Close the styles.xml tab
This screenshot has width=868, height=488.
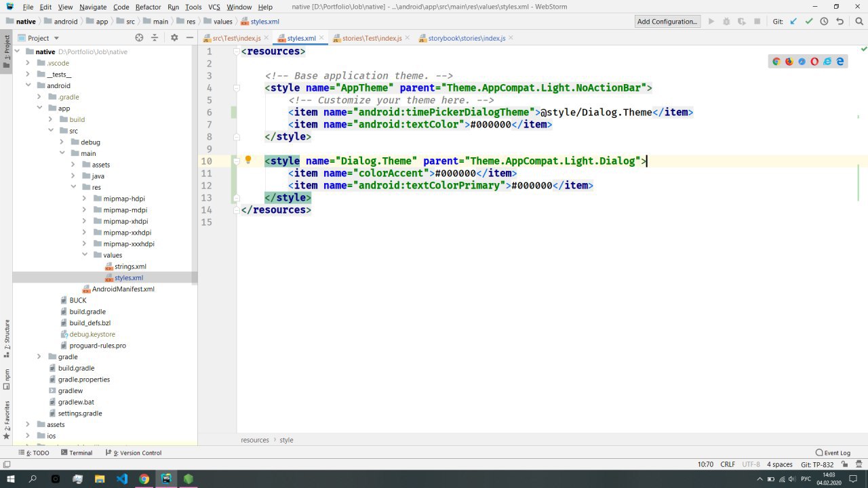click(321, 38)
